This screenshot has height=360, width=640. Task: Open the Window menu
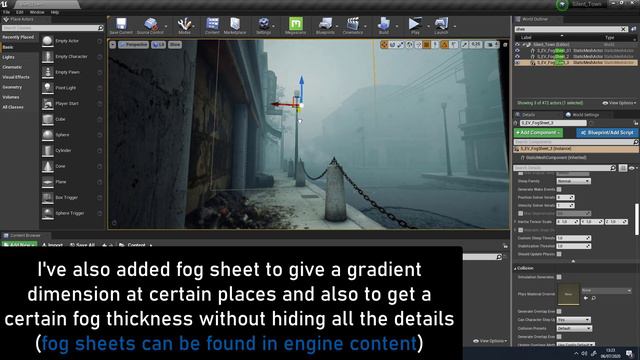click(x=37, y=12)
